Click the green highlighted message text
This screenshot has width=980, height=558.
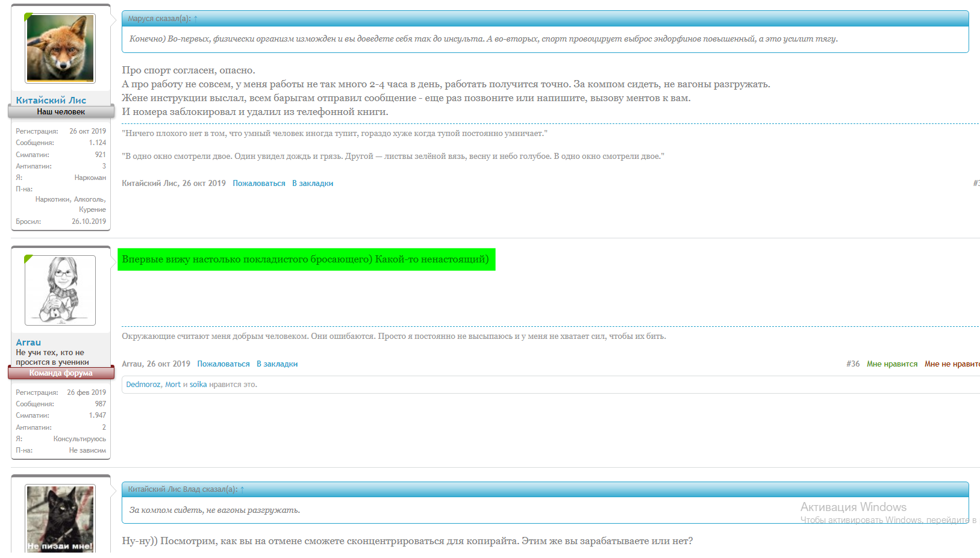coord(306,259)
